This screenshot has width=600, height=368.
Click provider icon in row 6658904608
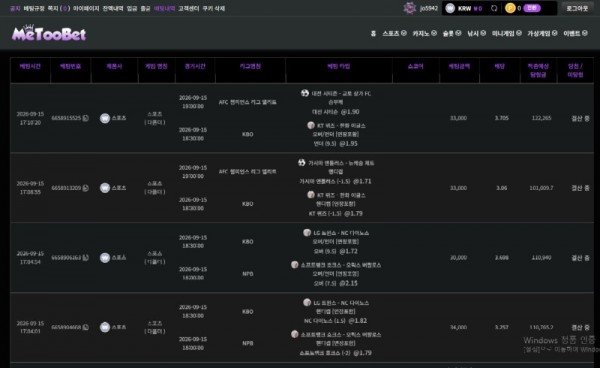click(105, 327)
